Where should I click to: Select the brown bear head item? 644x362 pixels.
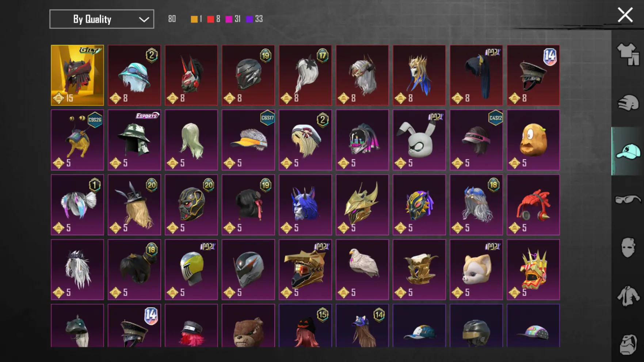248,326
